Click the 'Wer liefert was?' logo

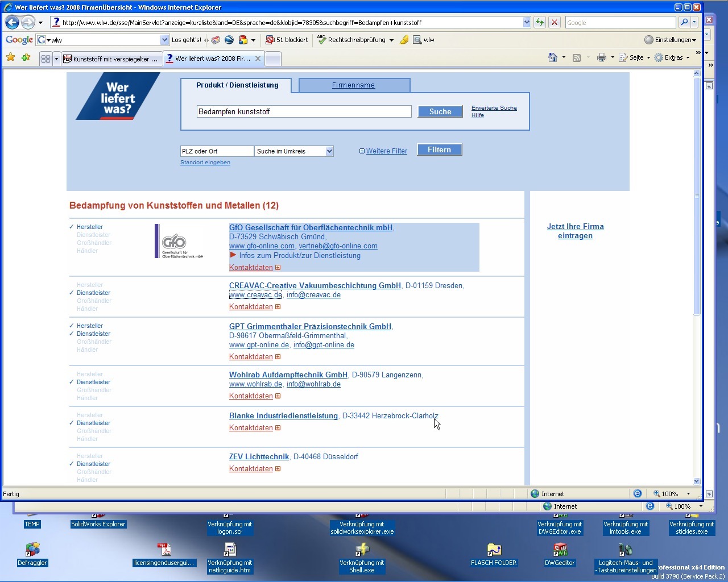pos(118,97)
